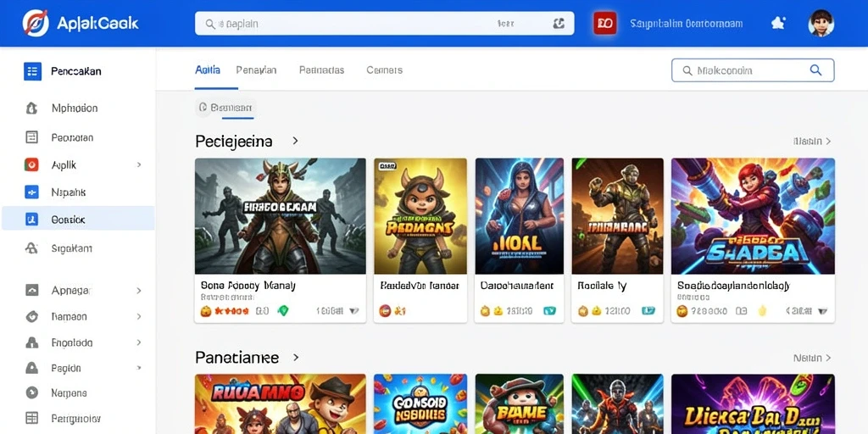This screenshot has height=434, width=868.
Task: Click the Sogdliadoaplandonlolagly card title
Action: 733,286
